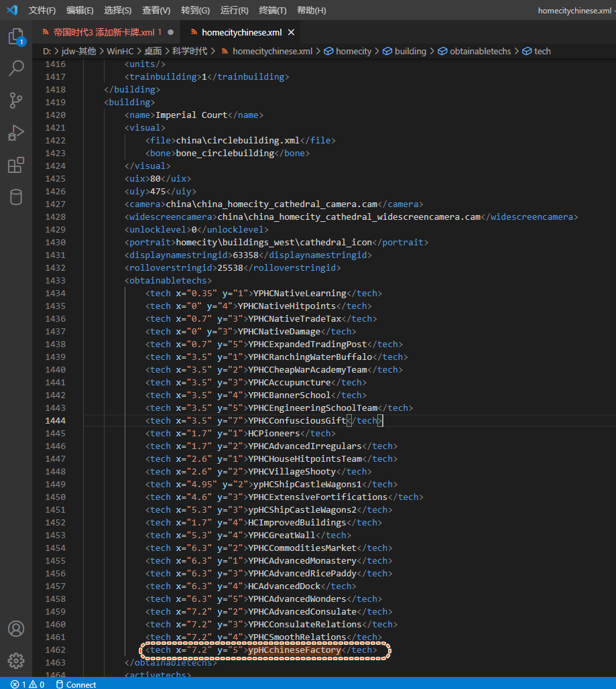Click the uiy value 475
The image size is (616, 689).
(x=158, y=192)
